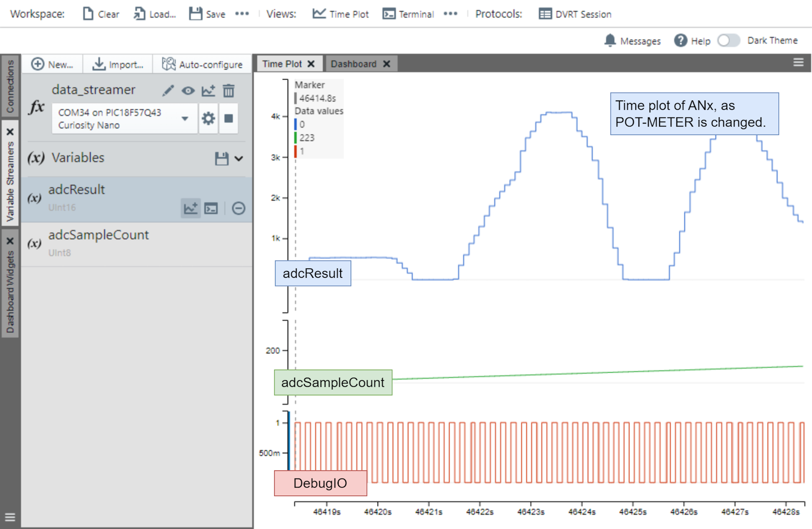Send adcResult to the terminal view
This screenshot has height=529, width=812.
pos(211,208)
